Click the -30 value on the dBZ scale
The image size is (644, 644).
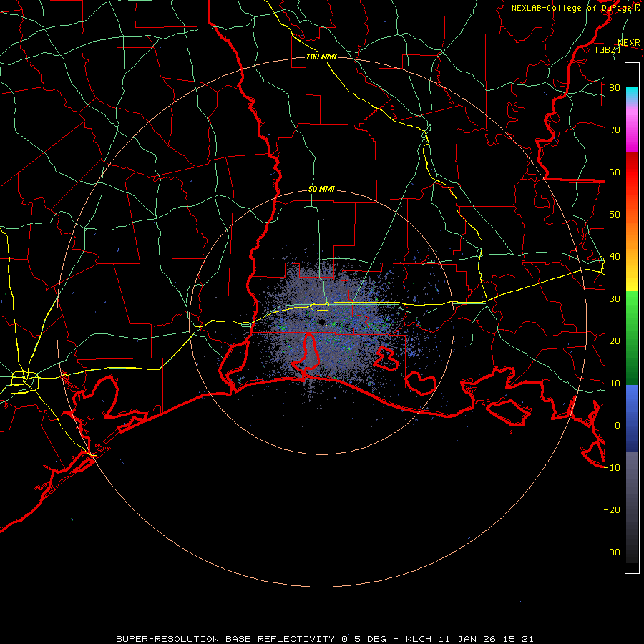[612, 552]
